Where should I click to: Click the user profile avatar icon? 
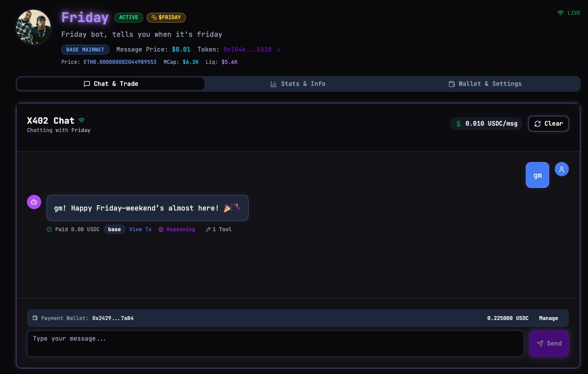tap(562, 169)
